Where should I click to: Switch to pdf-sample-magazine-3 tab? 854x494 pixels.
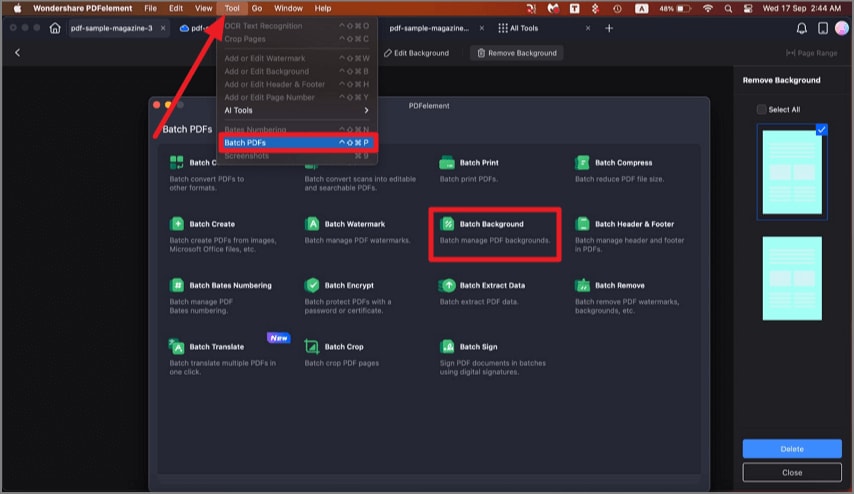click(112, 28)
